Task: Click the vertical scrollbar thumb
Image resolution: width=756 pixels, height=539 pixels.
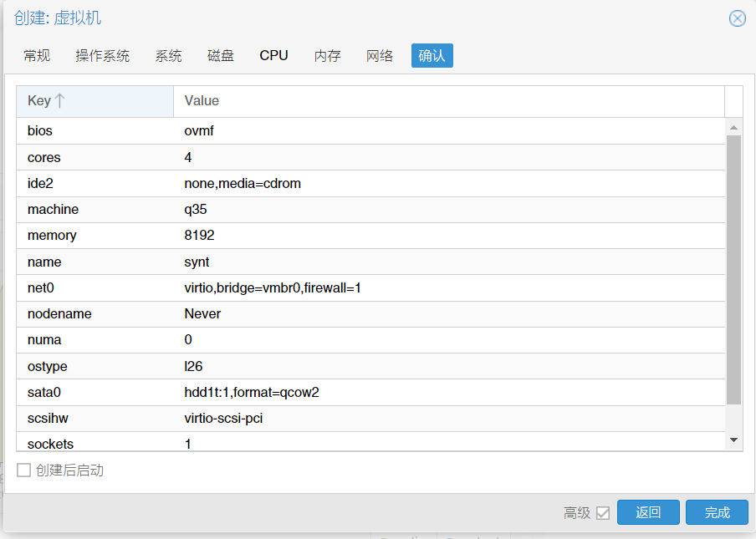Action: (x=733, y=270)
